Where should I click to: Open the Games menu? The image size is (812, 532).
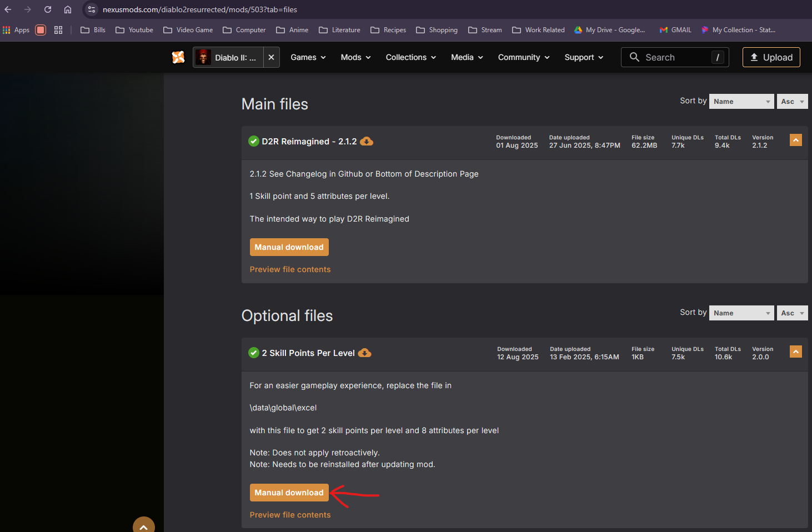[x=308, y=57]
